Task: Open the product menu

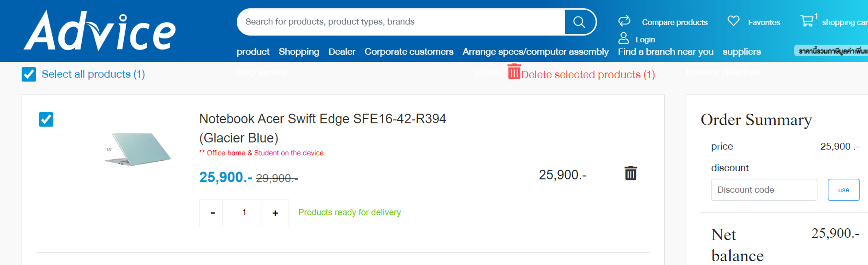Action: pyautogui.click(x=253, y=52)
